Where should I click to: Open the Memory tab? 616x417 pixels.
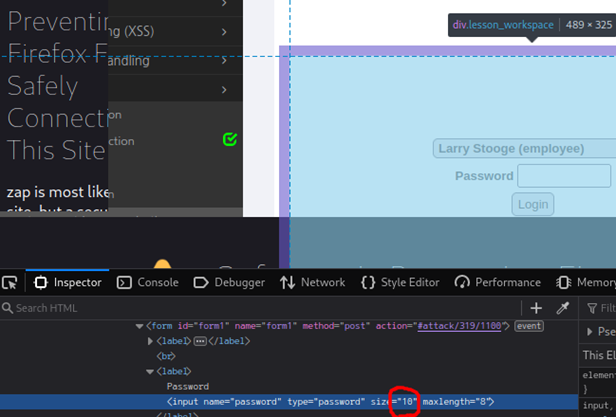tap(585, 283)
